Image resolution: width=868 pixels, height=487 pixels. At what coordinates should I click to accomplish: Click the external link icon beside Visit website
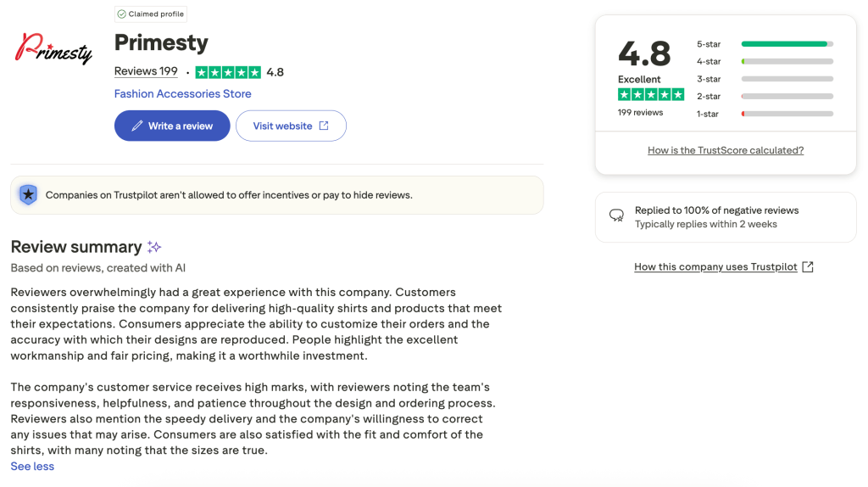click(x=324, y=126)
